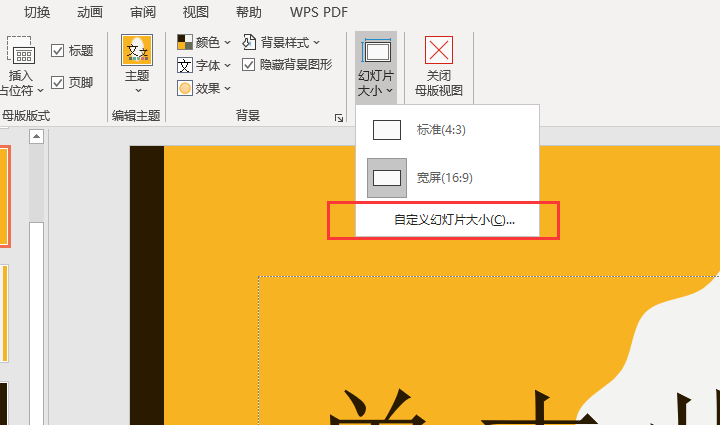The image size is (720, 425).
Task: Open the 切换 ribbon tab
Action: point(37,12)
